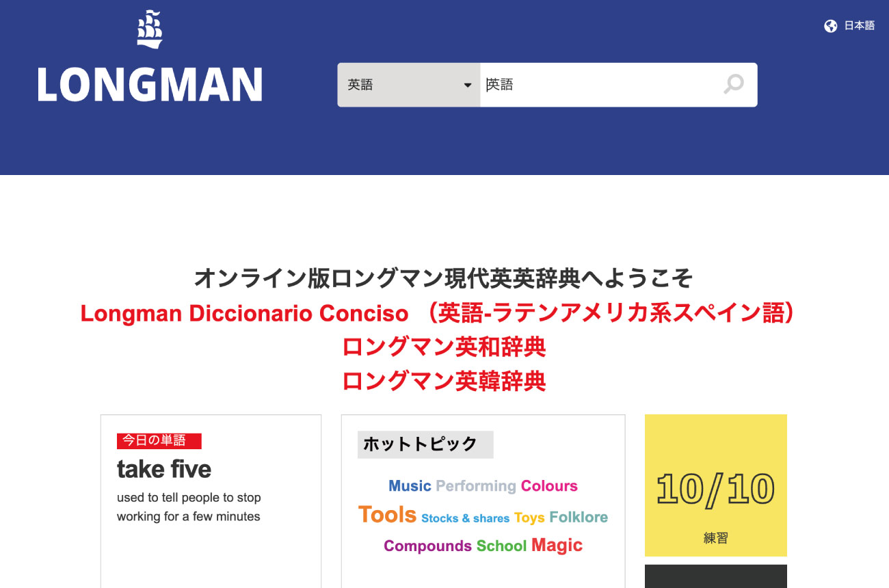Click the yellow 10/10 練習 tile

[716, 485]
